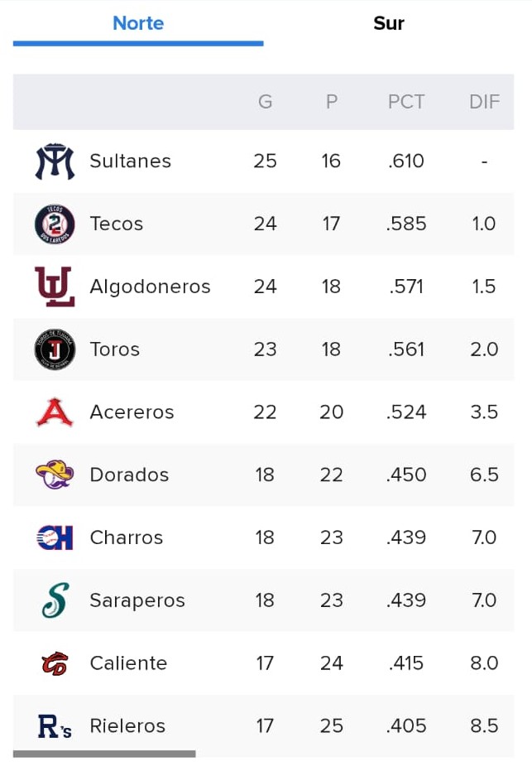This screenshot has height=771, width=532.
Task: Click the Saraperos green S logo
Action: pos(55,600)
